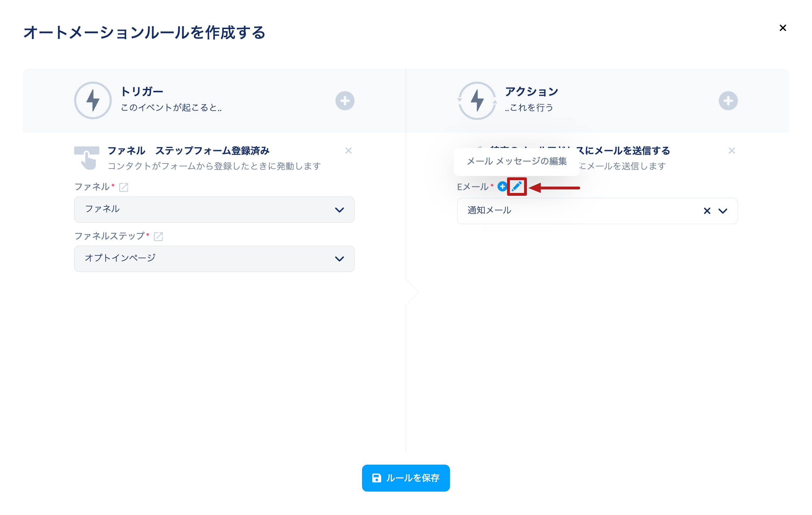The image size is (812, 515).
Task: Click the ルールを保存 button
Action: tap(406, 478)
